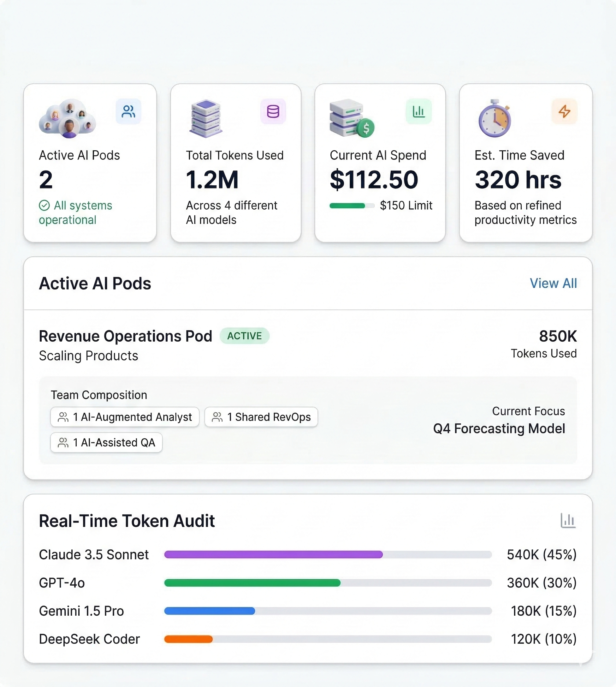Click the stacked server tokens illustration
This screenshot has height=687, width=616.
[x=206, y=118]
